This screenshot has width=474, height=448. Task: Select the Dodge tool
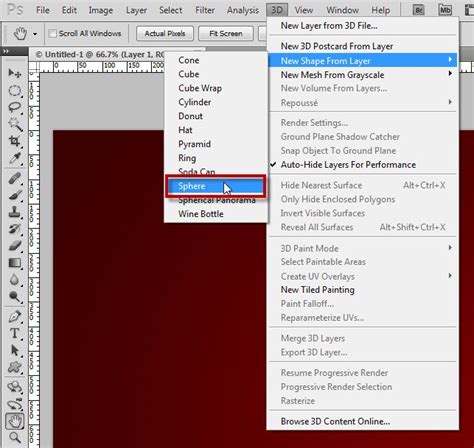(x=15, y=296)
